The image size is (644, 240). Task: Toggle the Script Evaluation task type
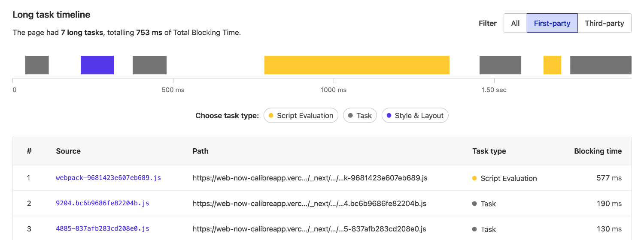[x=301, y=116]
